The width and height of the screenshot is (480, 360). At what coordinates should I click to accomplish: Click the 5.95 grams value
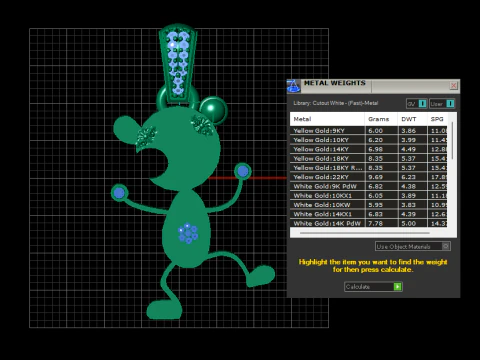(375, 205)
